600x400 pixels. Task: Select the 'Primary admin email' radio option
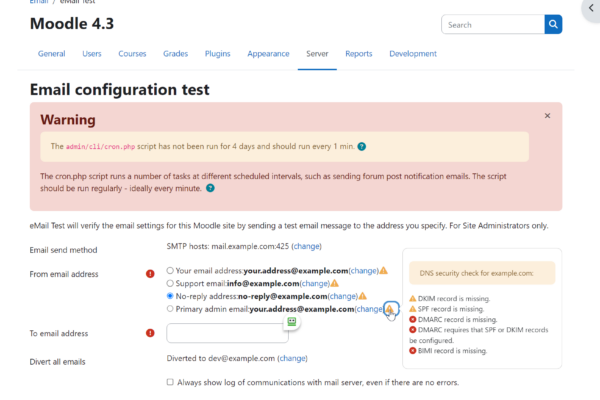pos(170,309)
